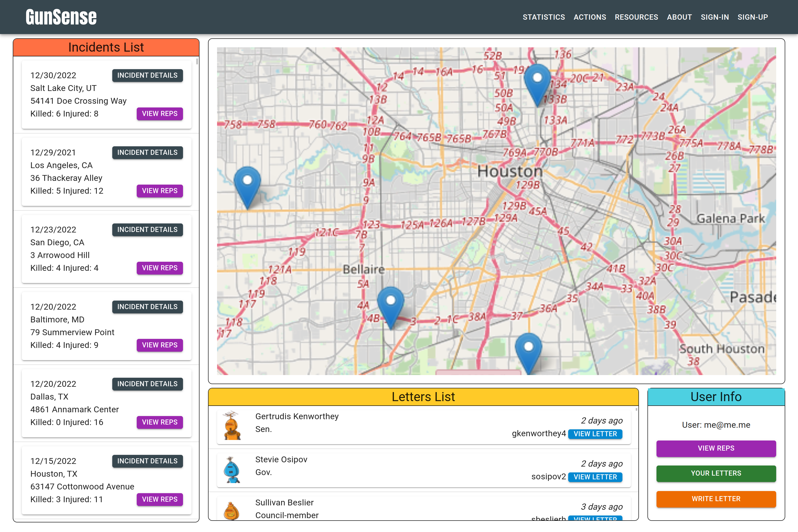Image resolution: width=798 pixels, height=532 pixels.
Task: Go to the Sign-Up page
Action: click(752, 17)
